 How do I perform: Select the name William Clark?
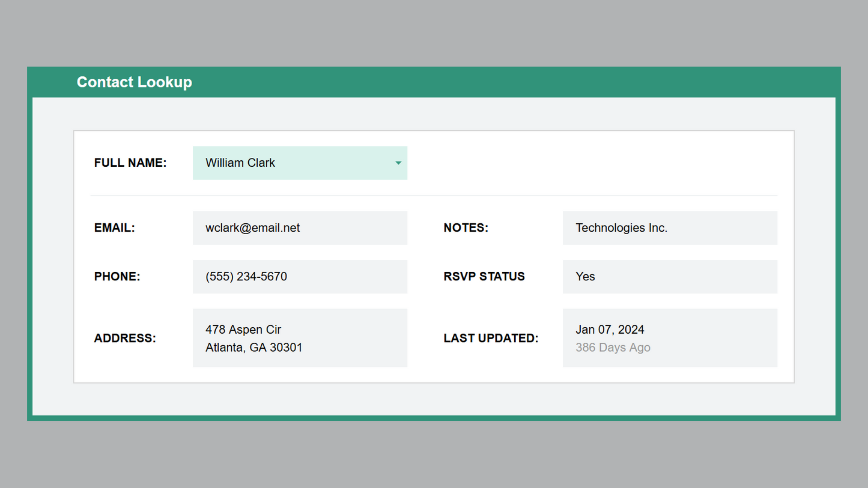240,163
